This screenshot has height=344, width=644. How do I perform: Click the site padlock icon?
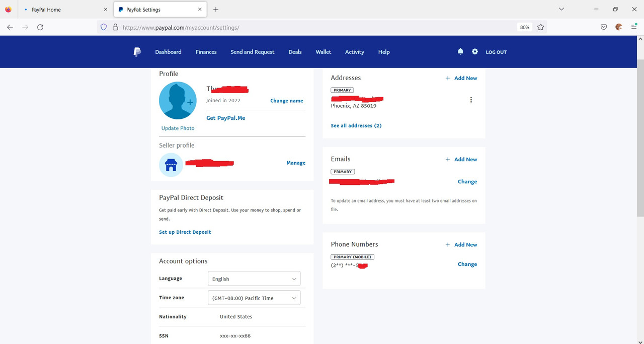[115, 27]
